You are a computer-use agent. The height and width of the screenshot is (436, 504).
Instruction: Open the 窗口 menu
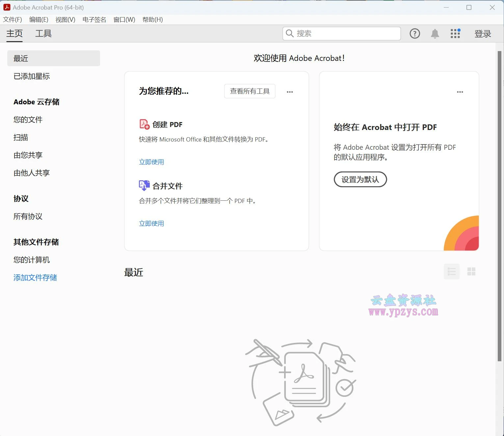[x=124, y=19]
